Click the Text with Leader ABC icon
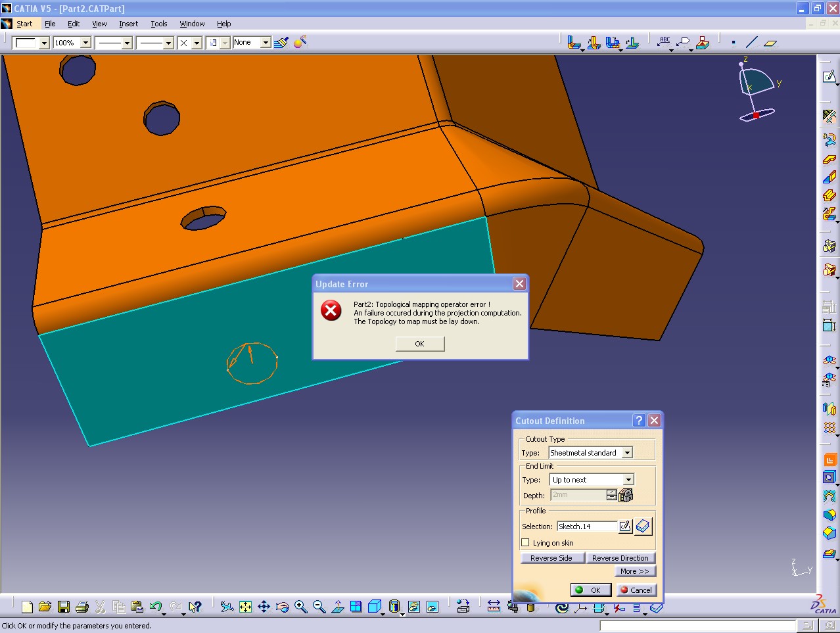 coord(665,43)
